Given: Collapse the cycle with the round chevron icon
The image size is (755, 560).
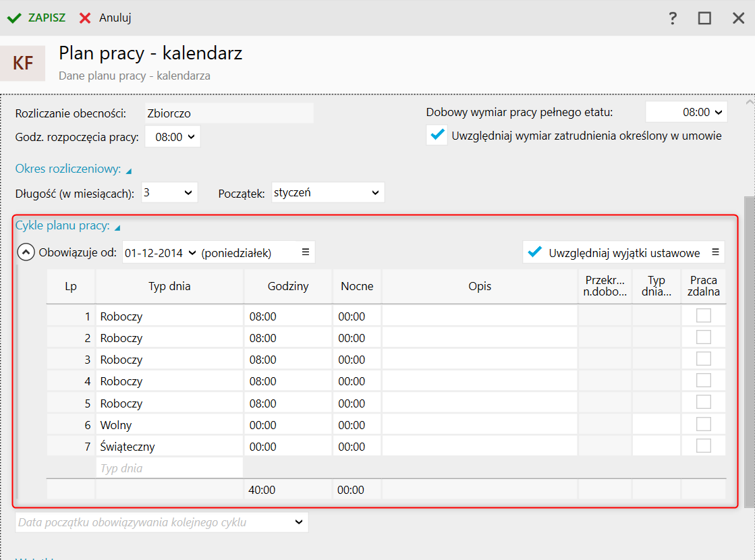Looking at the screenshot, I should tap(26, 252).
